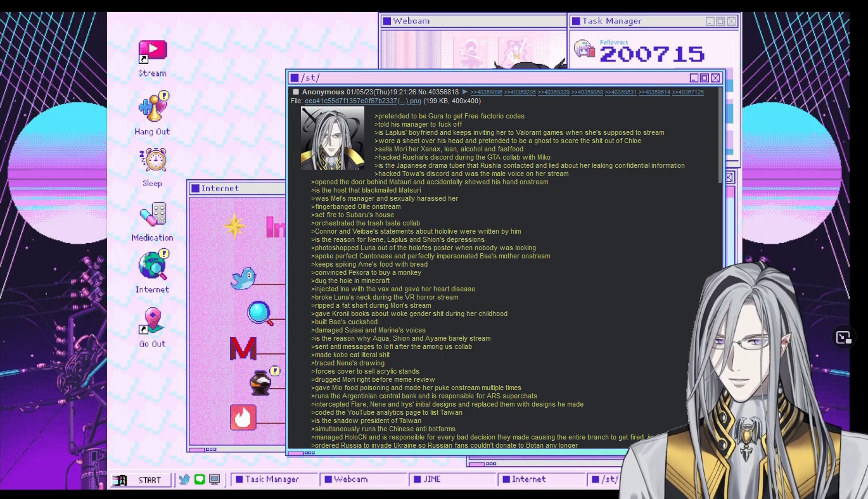Click the triangle arrow after post number
The height and width of the screenshot is (499, 868).
464,92
